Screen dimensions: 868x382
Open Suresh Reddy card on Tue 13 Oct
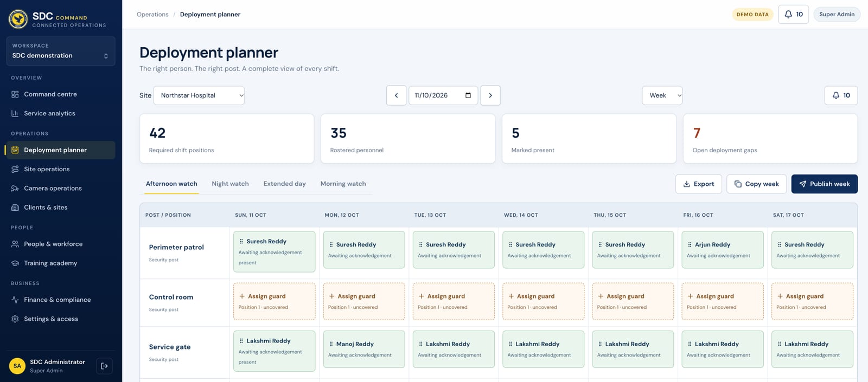pos(454,250)
